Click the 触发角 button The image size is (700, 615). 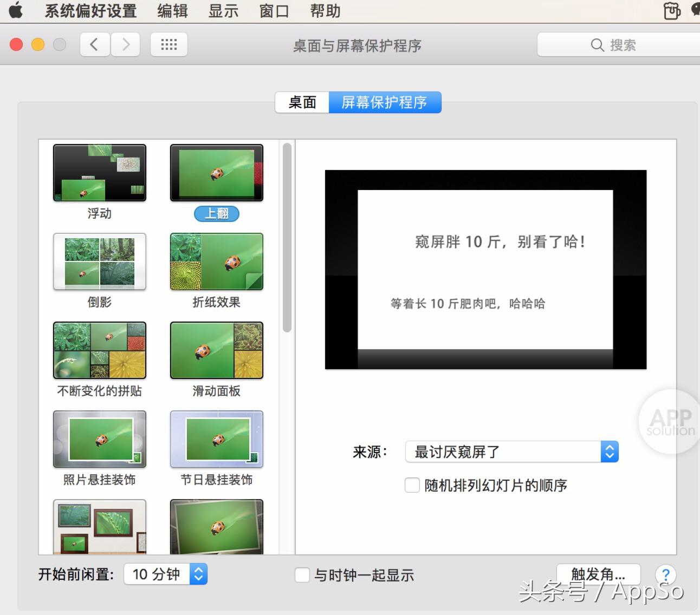pos(599,574)
